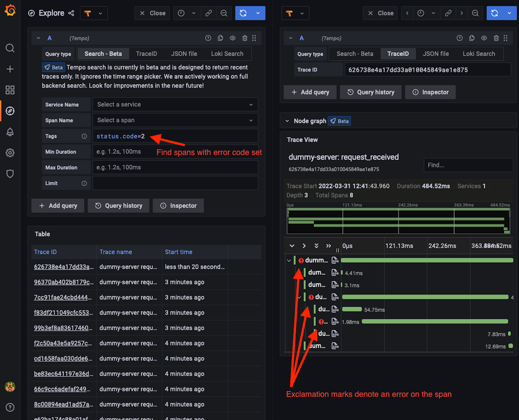The width and height of the screenshot is (519, 420).
Task: Toggle query A visibility with eye icon
Action: pyautogui.click(x=233, y=38)
